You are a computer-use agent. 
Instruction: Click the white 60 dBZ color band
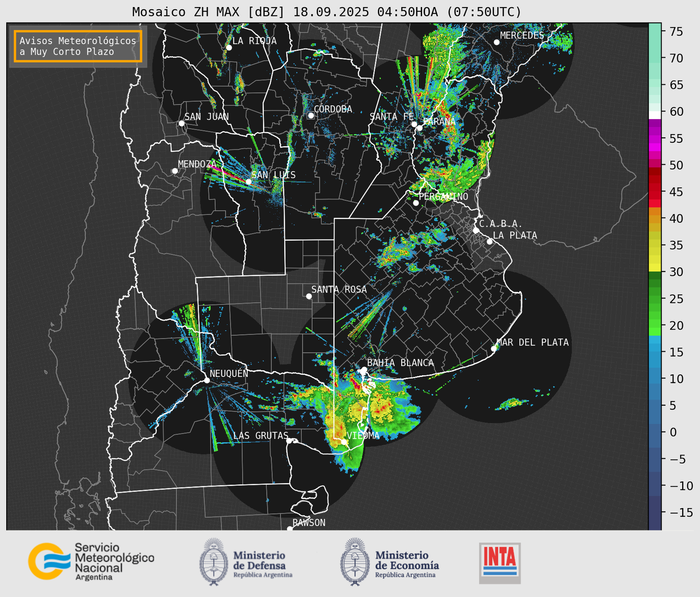654,115
